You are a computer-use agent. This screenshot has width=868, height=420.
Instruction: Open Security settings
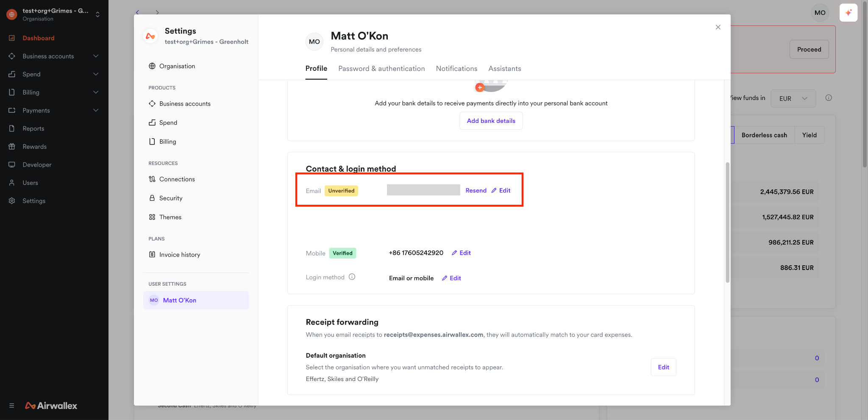pyautogui.click(x=171, y=198)
